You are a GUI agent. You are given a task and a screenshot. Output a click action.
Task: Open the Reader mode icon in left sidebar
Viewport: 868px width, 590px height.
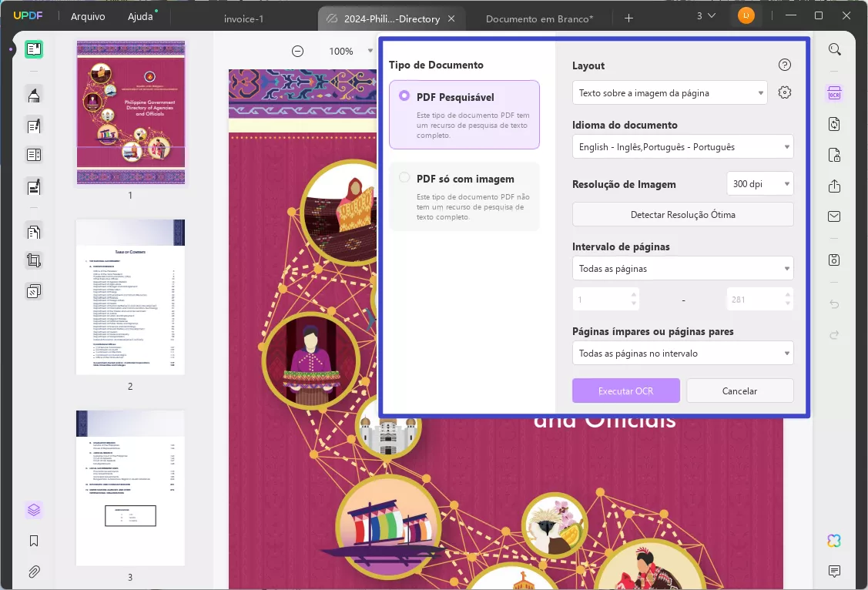[x=34, y=49]
